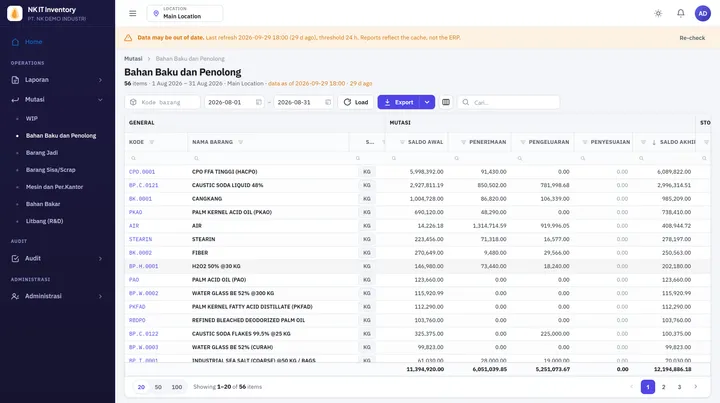
Task: Click the Mutasi breadcrumb link
Action: coord(133,59)
